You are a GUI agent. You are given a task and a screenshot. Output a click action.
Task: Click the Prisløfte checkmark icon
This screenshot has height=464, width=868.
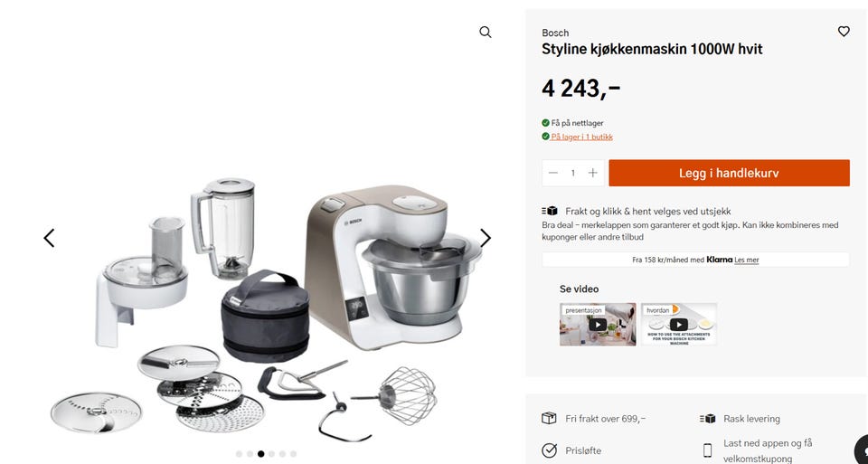pyautogui.click(x=549, y=450)
